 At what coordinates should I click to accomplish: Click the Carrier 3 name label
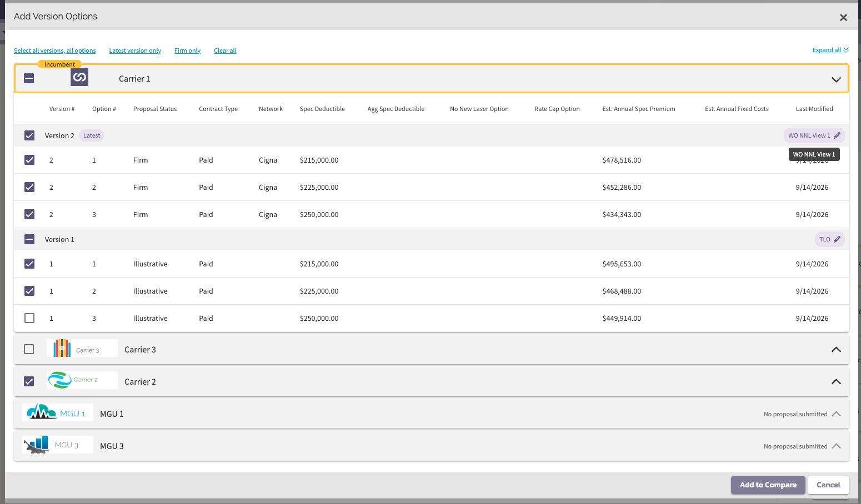point(140,350)
